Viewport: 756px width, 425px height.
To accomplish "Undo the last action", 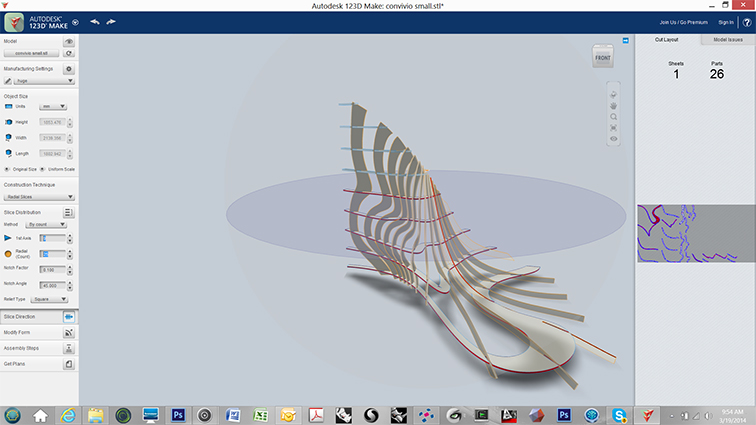I will [x=95, y=22].
